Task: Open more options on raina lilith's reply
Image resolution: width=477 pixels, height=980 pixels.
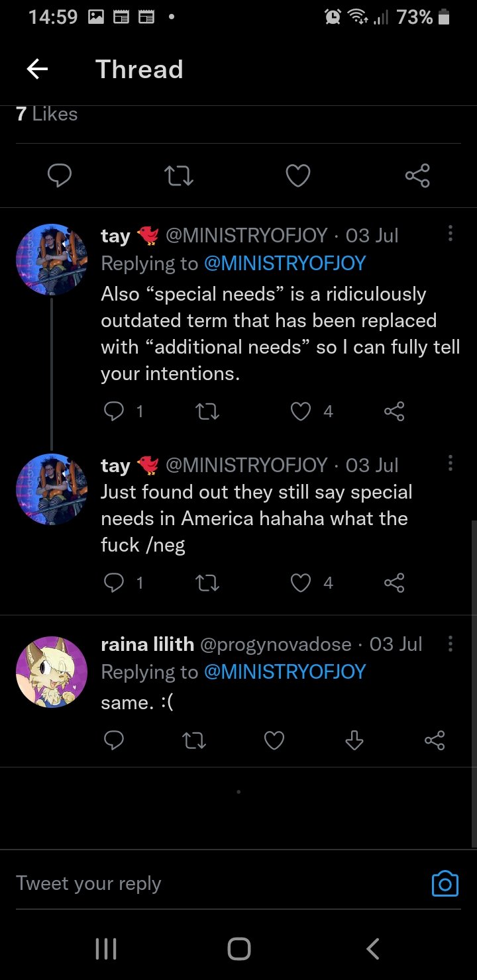Action: pos(450,644)
